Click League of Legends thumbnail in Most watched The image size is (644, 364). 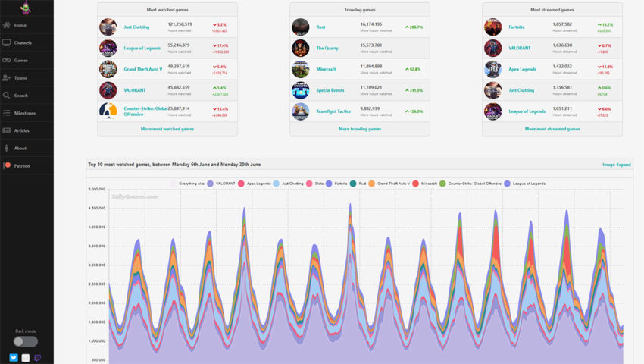108,48
